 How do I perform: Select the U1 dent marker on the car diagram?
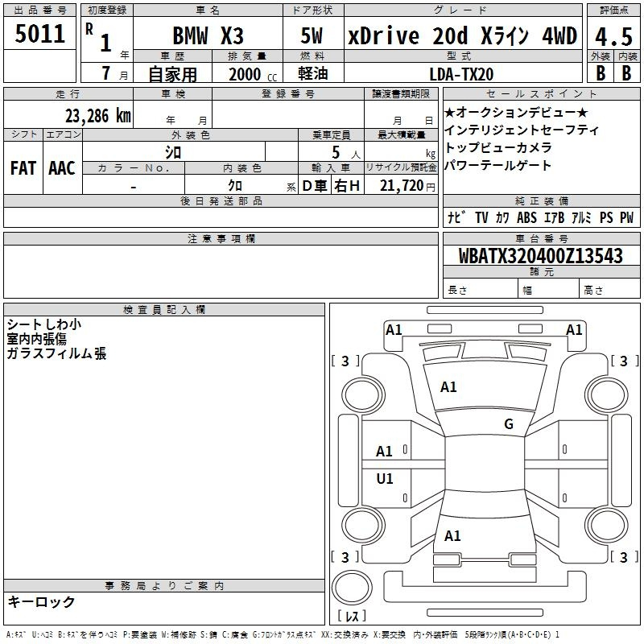(385, 479)
